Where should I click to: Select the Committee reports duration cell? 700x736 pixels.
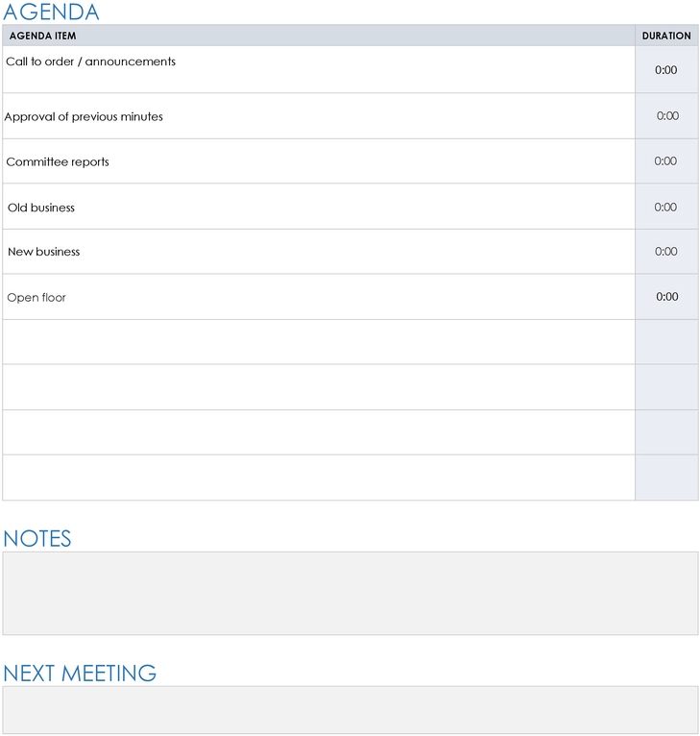pos(666,161)
